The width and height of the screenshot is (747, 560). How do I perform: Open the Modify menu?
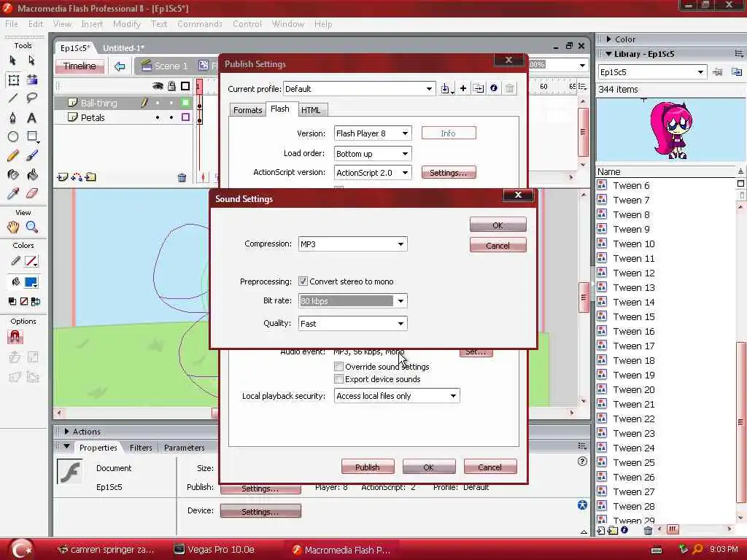tap(126, 24)
